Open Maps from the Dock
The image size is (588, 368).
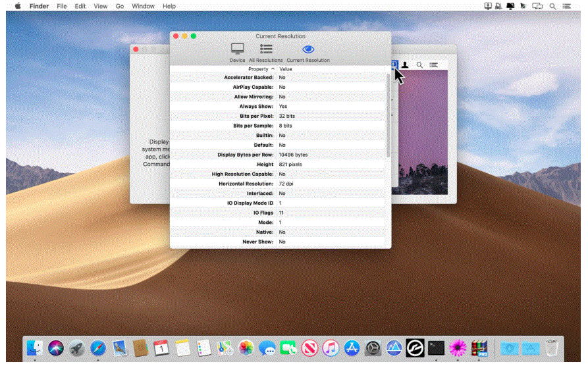click(x=225, y=348)
